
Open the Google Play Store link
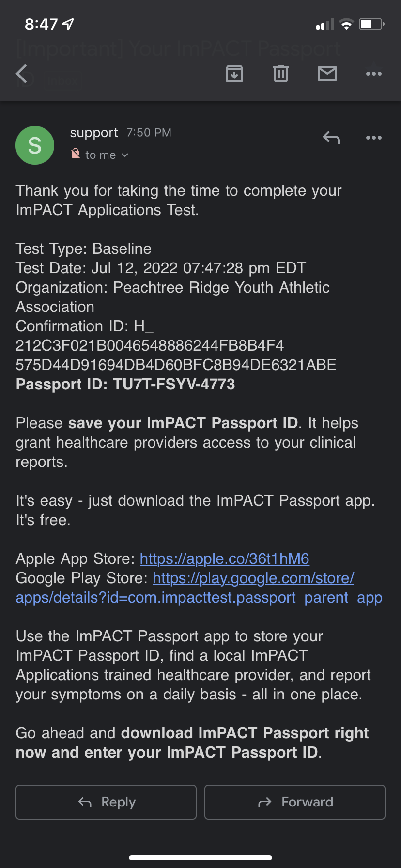(199, 588)
